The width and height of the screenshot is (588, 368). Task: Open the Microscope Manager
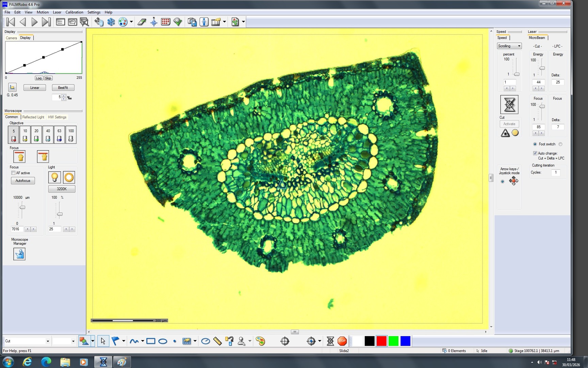[x=19, y=254]
